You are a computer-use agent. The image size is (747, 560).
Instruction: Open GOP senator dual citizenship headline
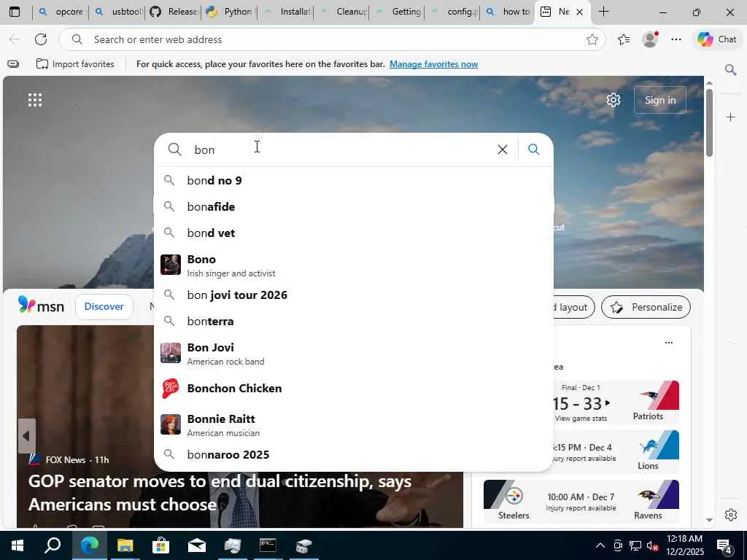pyautogui.click(x=220, y=493)
